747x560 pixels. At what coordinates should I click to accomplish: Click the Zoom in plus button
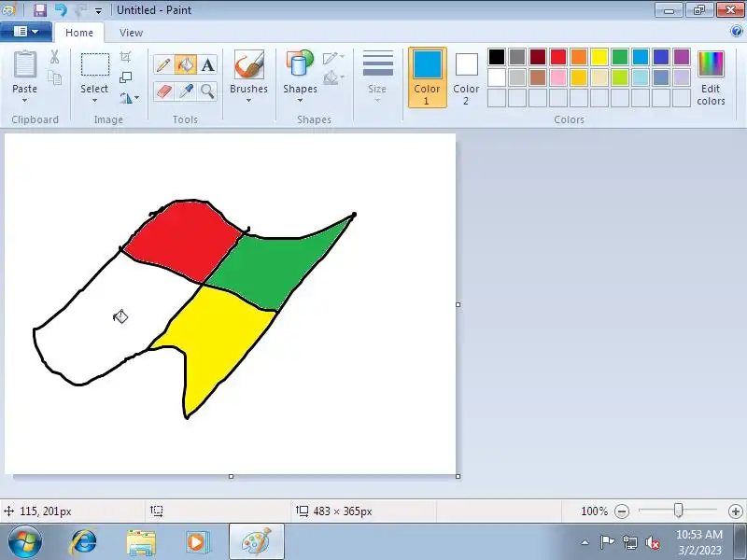(736, 511)
